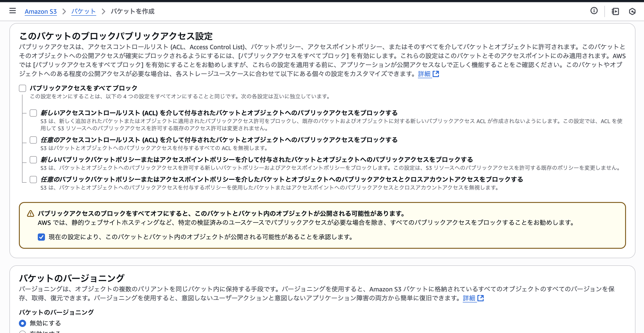Click external-link icon beside public access 詳細

pyautogui.click(x=436, y=74)
